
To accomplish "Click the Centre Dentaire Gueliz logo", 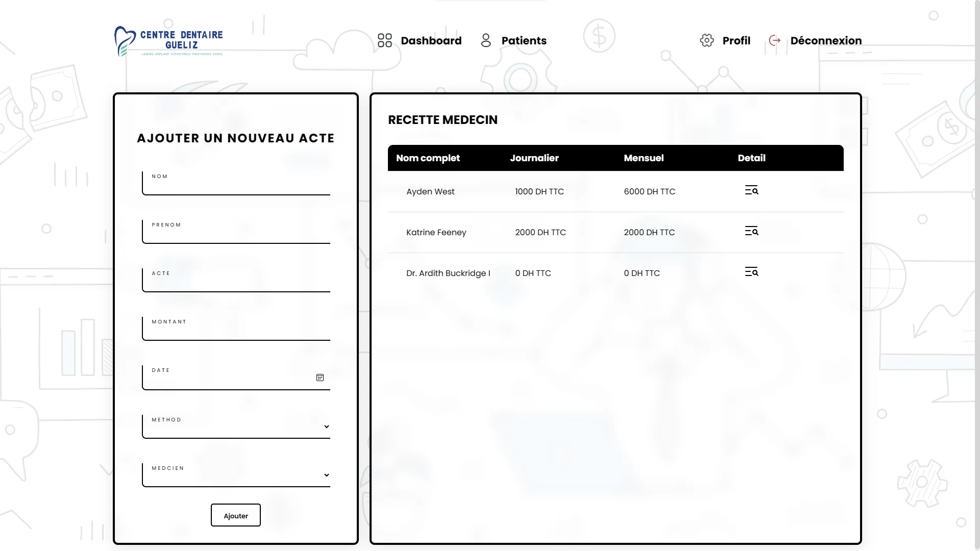I will coord(169,41).
